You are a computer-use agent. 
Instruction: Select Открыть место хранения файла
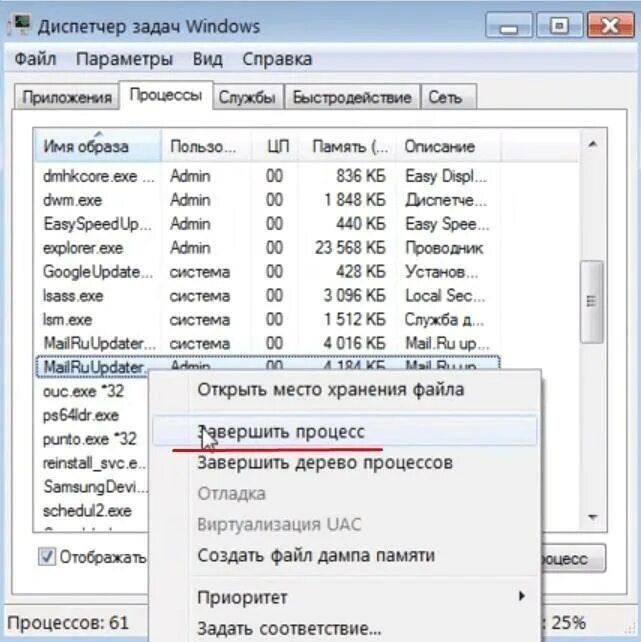click(345, 389)
